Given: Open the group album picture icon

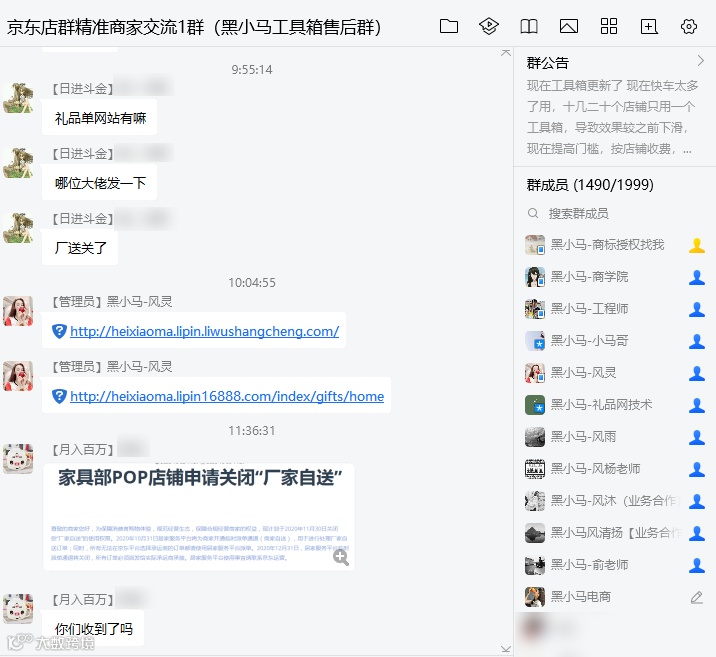Looking at the screenshot, I should tap(569, 26).
